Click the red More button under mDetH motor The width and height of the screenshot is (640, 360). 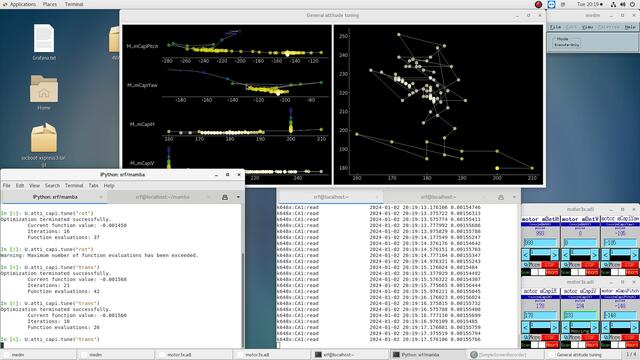(x=534, y=265)
